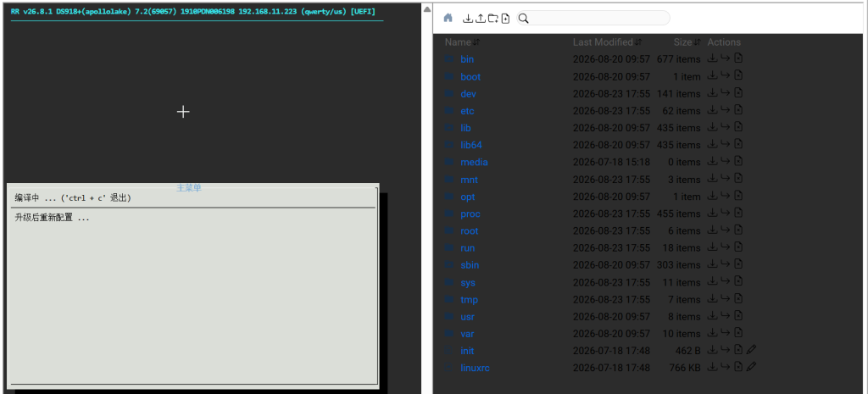Open the linuxrc file
The image size is (868, 394).
(x=475, y=368)
